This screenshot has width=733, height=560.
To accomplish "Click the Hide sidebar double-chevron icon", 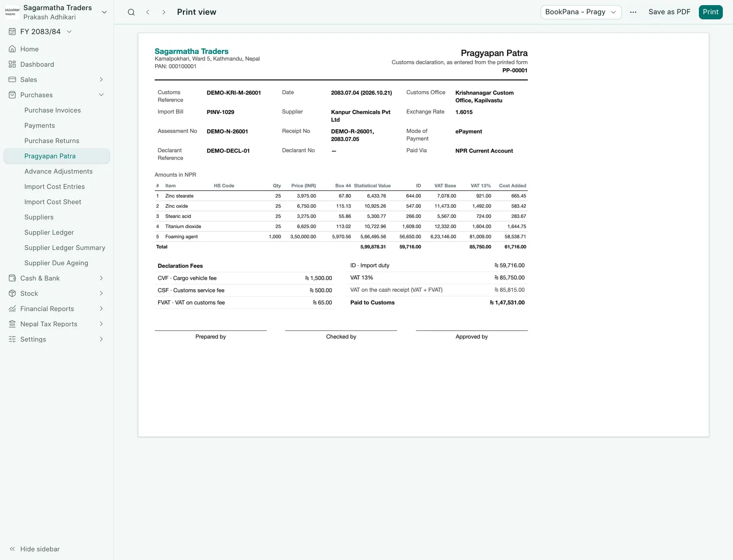I will pos(12,549).
